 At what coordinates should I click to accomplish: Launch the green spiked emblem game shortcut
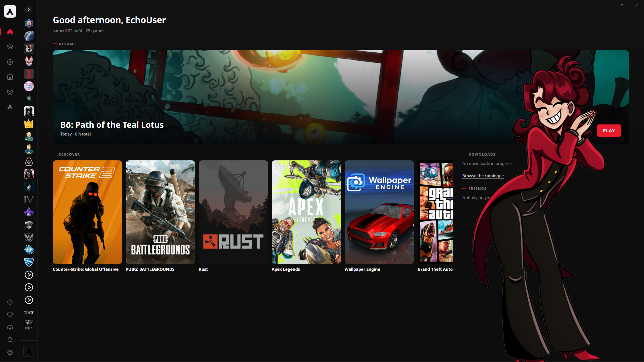tap(29, 99)
